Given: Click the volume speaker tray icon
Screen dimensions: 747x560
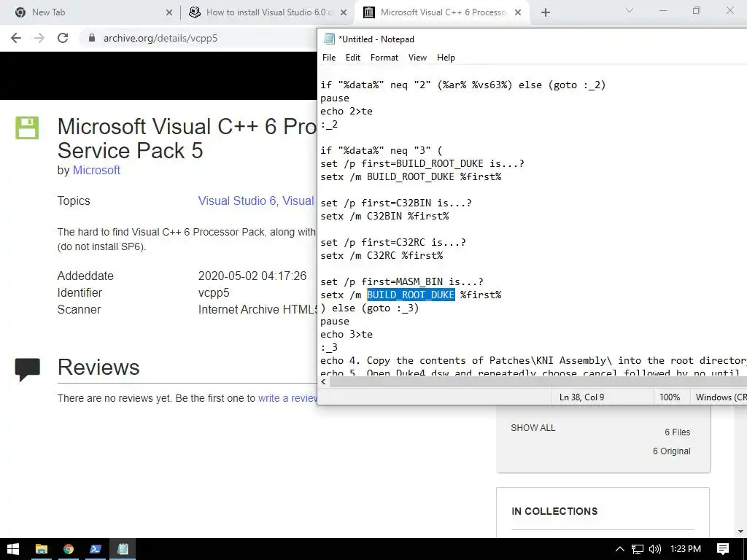Looking at the screenshot, I should pyautogui.click(x=655, y=549).
